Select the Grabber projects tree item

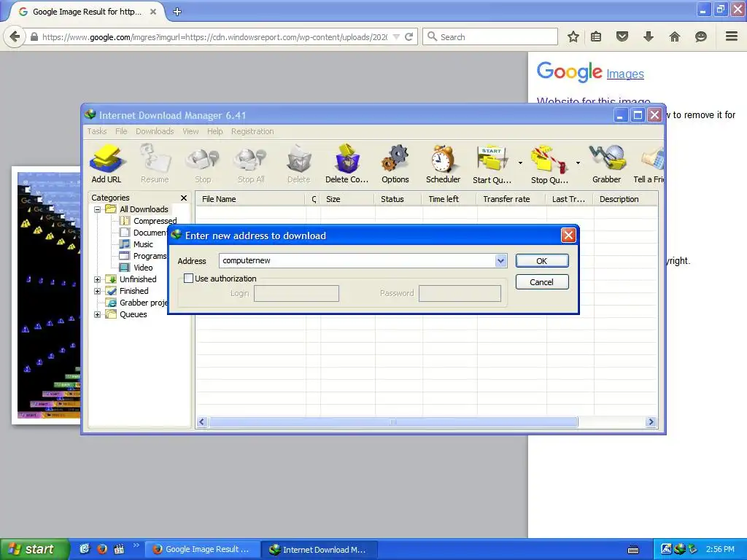[x=144, y=303]
